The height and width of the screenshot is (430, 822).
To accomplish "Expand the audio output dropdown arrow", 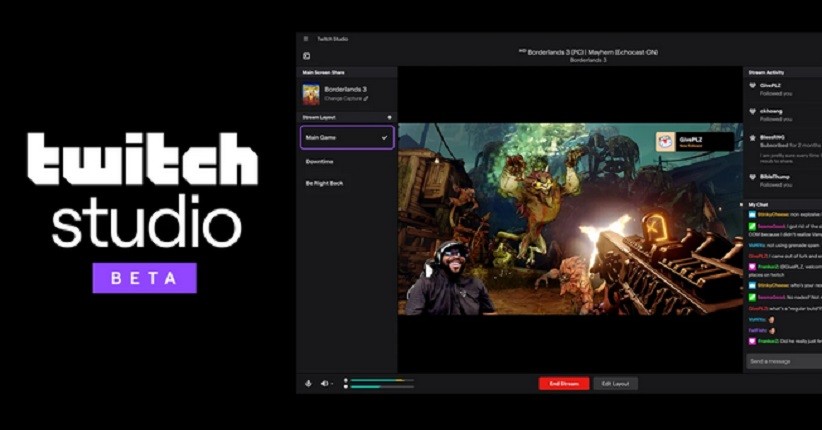I will pyautogui.click(x=332, y=383).
